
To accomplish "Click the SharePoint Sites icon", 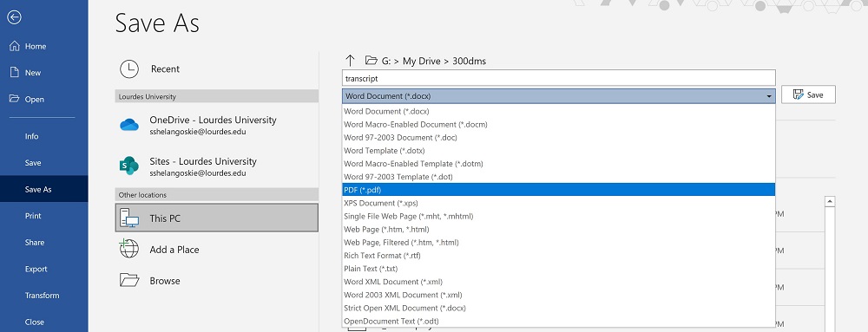I will [x=129, y=166].
